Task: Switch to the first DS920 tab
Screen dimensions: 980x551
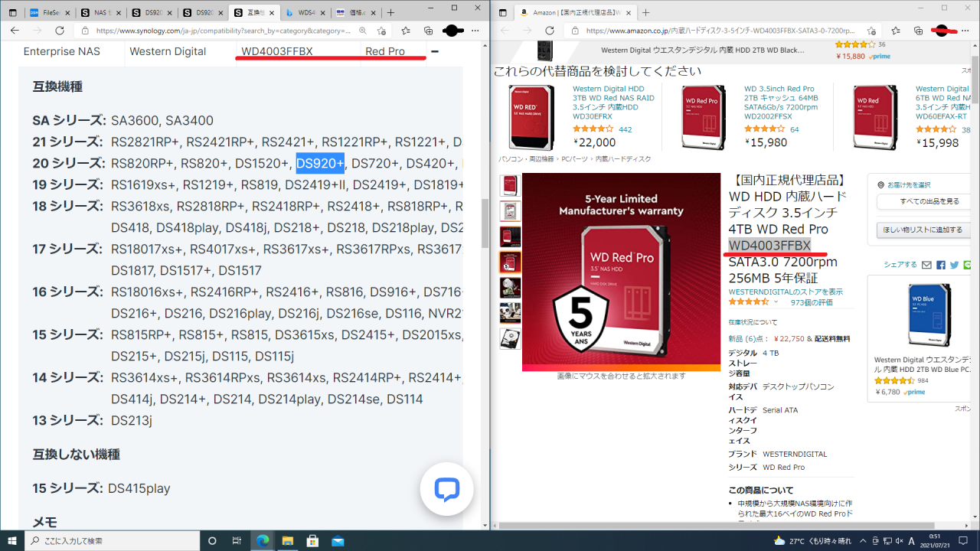Action: [x=152, y=13]
